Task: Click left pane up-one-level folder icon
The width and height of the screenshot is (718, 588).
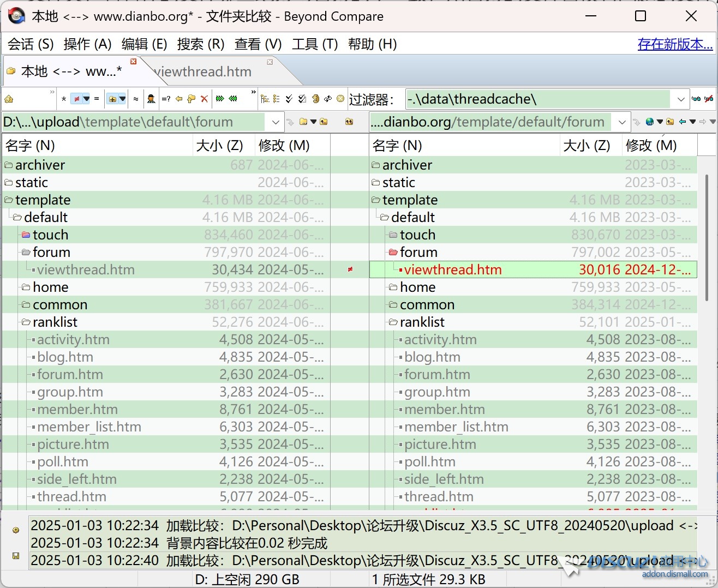Action: (x=324, y=122)
